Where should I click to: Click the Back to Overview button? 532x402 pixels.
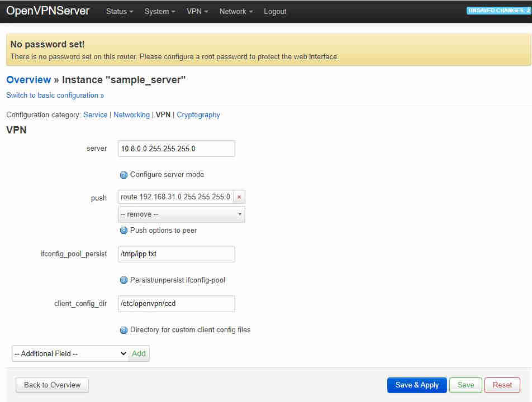tap(53, 385)
